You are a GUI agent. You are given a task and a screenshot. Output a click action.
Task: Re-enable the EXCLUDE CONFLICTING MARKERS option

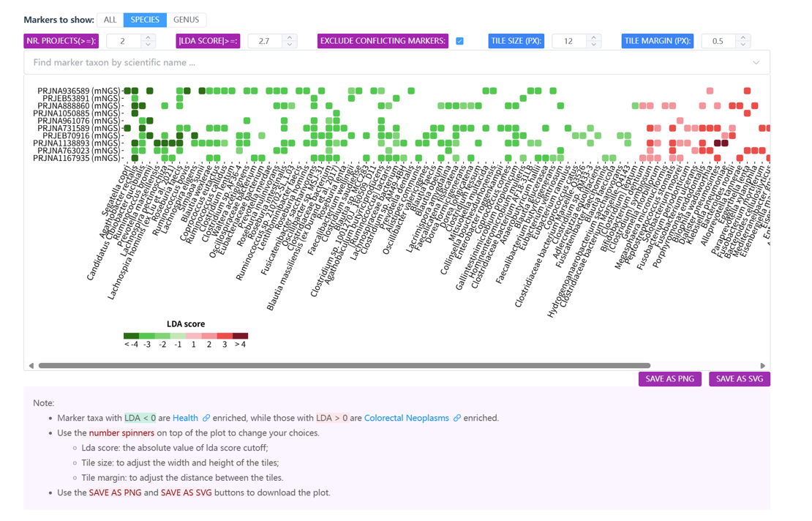[x=460, y=41]
